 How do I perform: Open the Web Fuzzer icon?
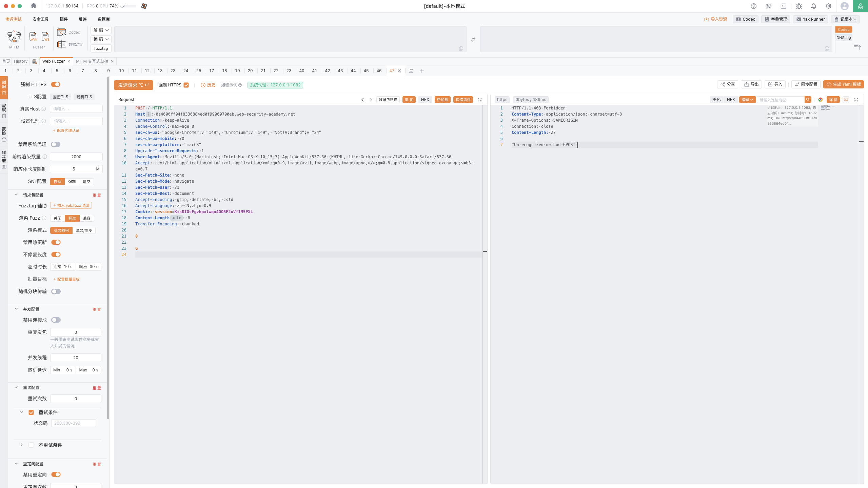33,36
